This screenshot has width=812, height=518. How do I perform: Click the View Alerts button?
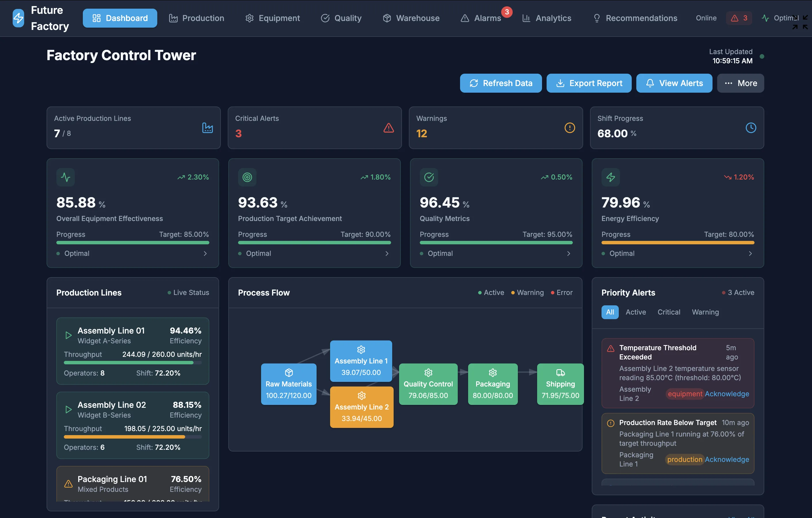click(674, 83)
